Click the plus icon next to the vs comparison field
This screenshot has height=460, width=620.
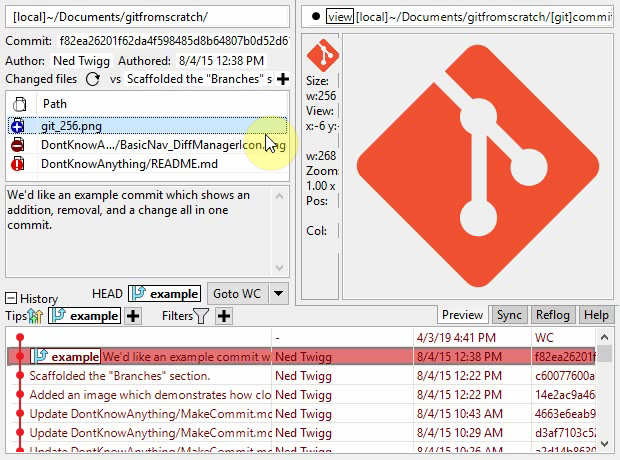point(283,79)
